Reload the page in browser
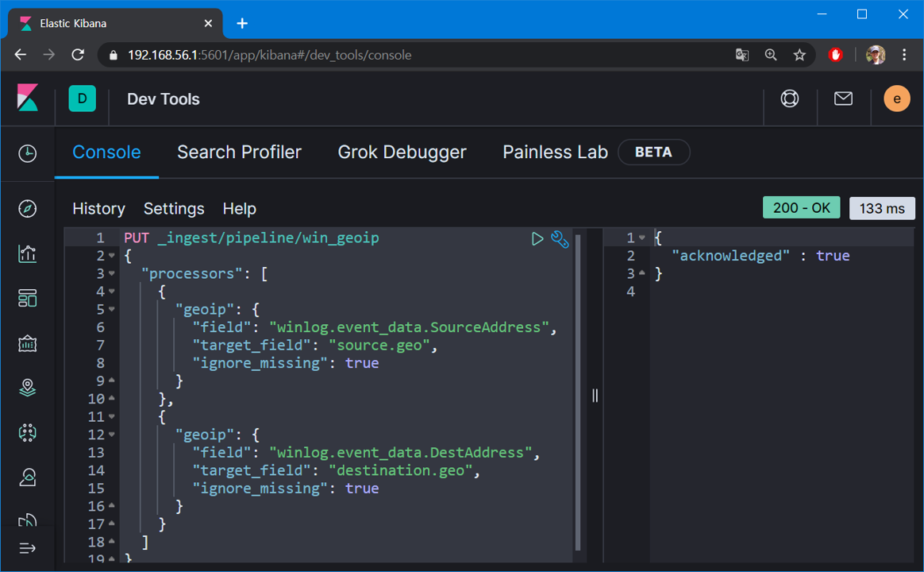Screen dimensions: 924x572 click(x=78, y=55)
